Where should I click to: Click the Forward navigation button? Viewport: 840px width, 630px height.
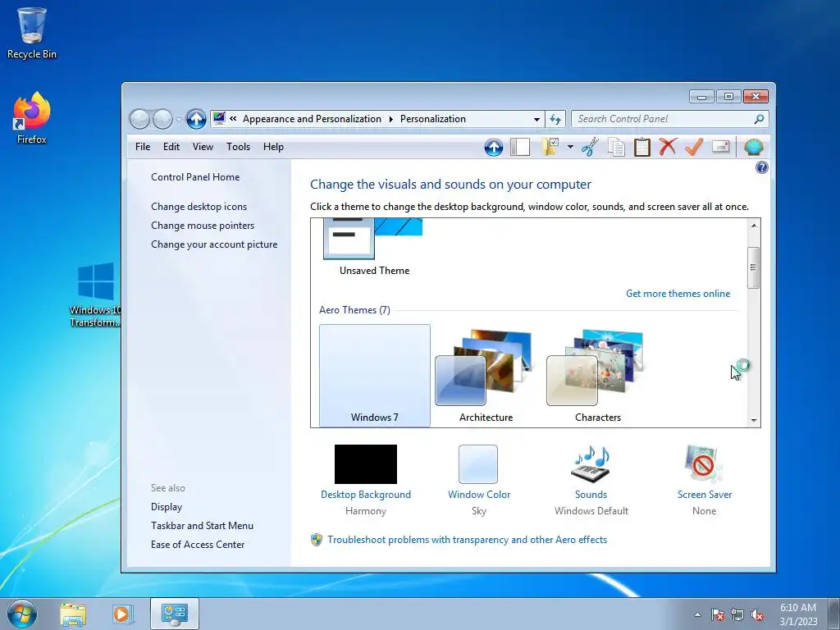(x=163, y=119)
